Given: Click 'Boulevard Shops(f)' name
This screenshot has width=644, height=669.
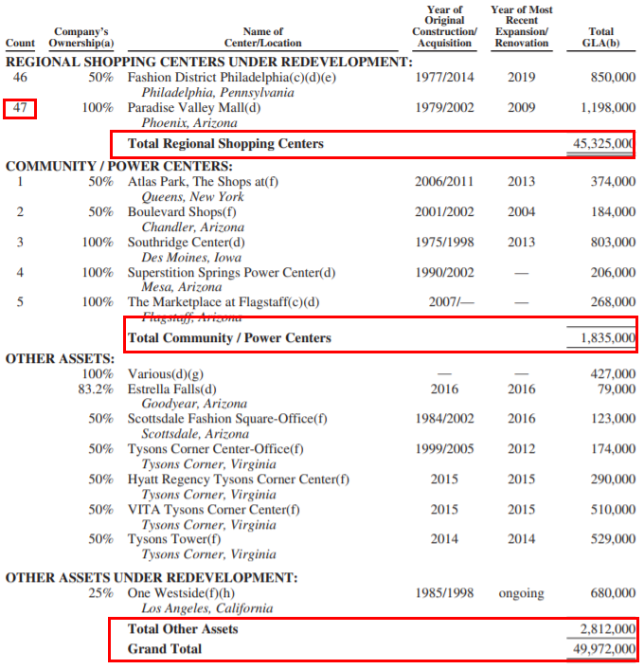Looking at the screenshot, I should [x=182, y=212].
